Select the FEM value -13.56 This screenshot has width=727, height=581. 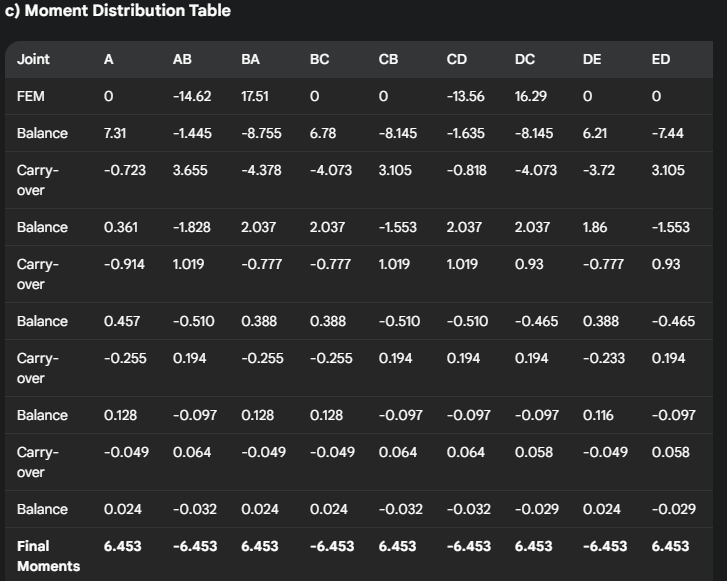click(x=465, y=97)
